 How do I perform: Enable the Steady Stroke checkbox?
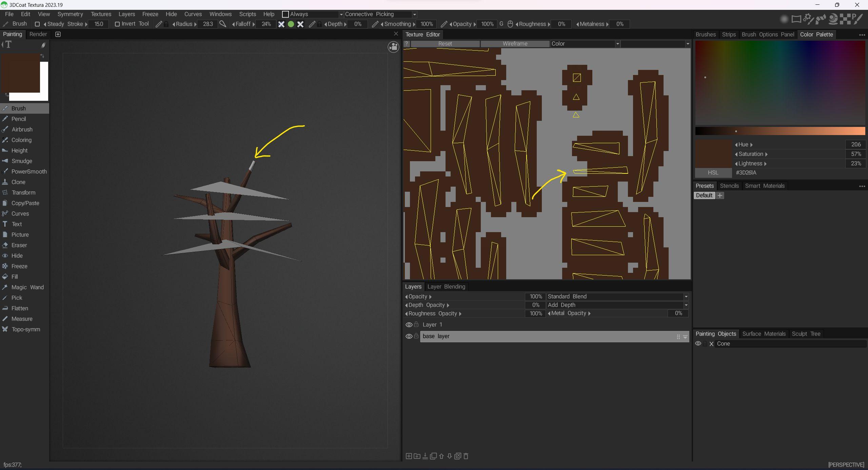click(x=37, y=24)
